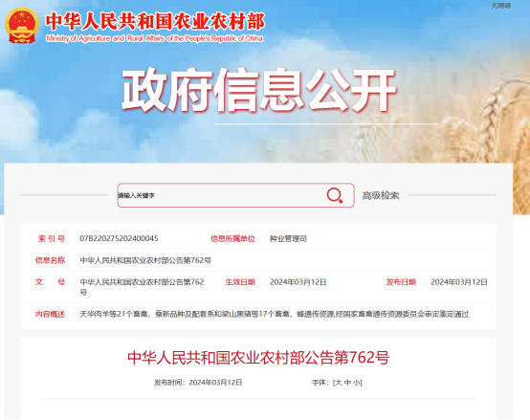This screenshot has height=420, width=530.
Task: Click the red article title 公告第762号
Action: click(x=258, y=358)
